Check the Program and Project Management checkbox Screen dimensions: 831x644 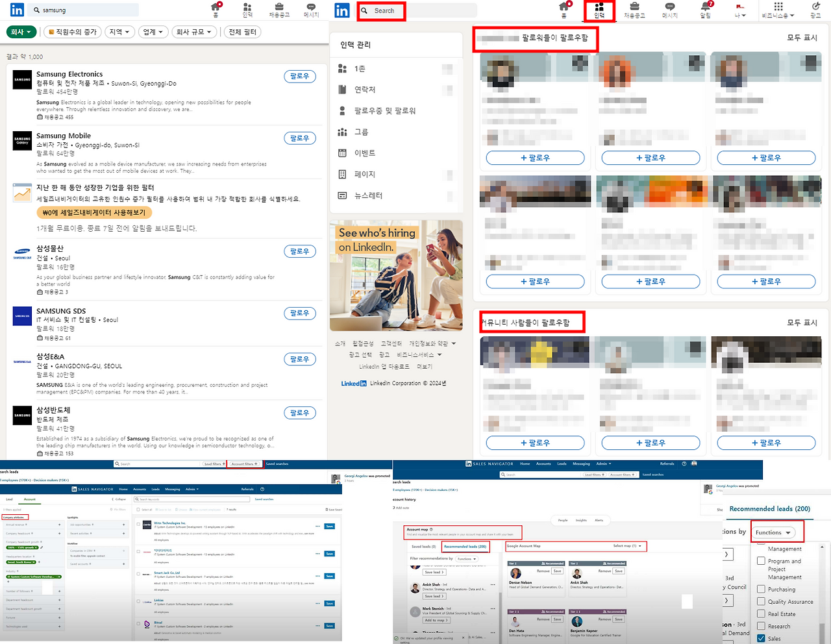[761, 561]
